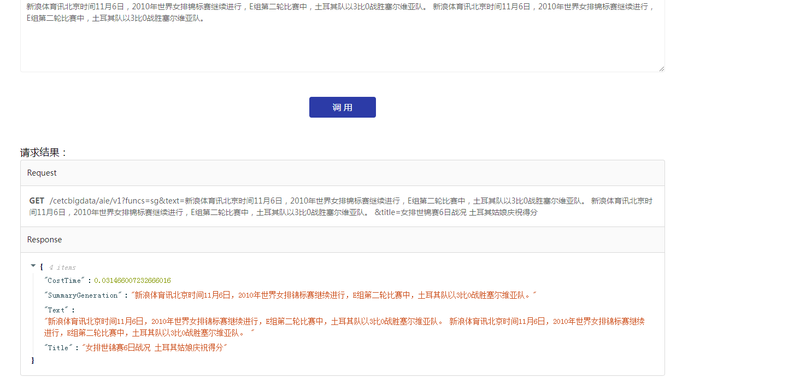
Task: Click the SummaryGeneration value string
Action: point(334,295)
